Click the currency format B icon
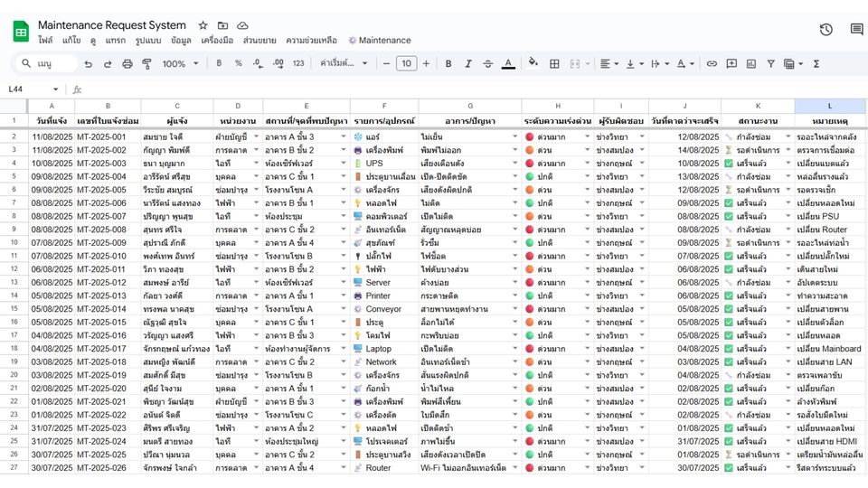The image size is (868, 488). (x=219, y=63)
